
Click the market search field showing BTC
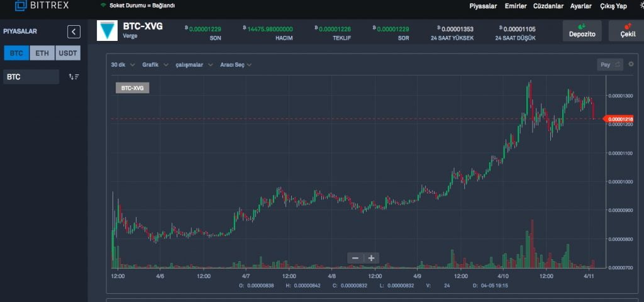tap(31, 77)
